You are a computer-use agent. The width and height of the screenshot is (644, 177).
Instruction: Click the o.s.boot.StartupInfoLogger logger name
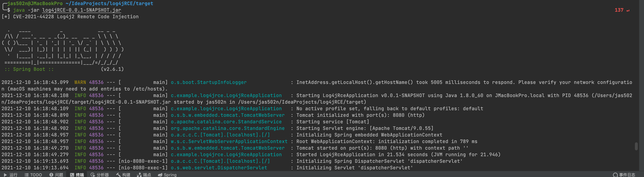(209, 82)
